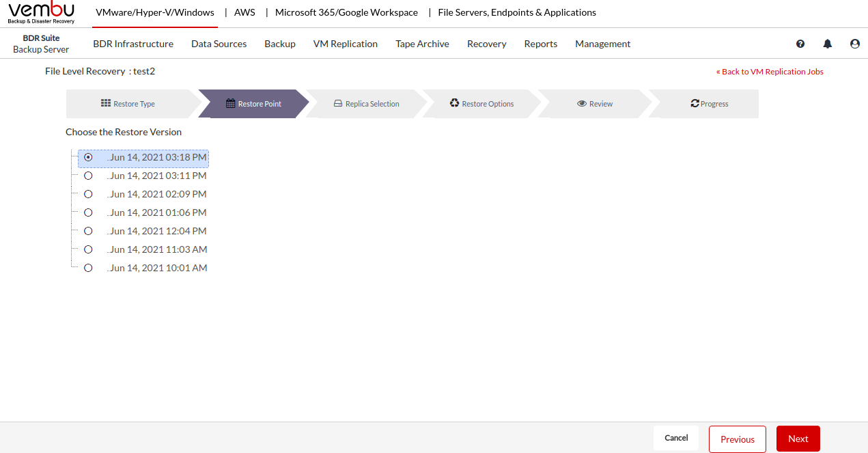Open the Backup menu
The width and height of the screenshot is (868, 453).
280,44
